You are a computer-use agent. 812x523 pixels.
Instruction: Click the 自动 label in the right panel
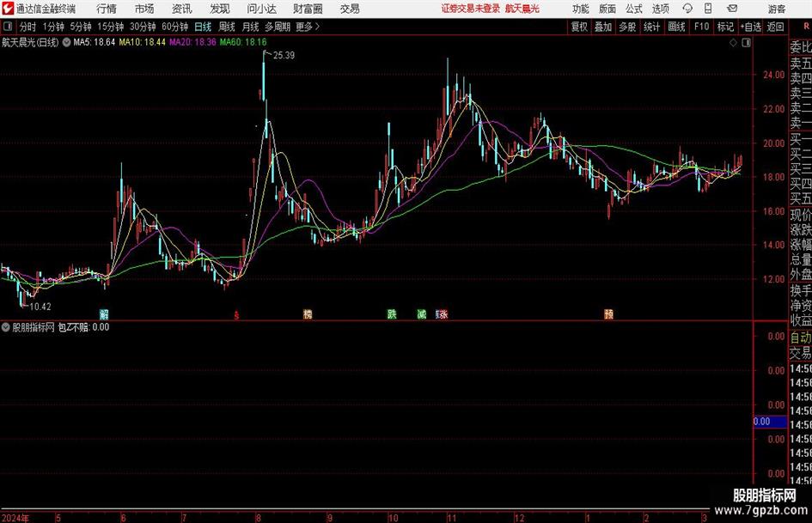click(801, 338)
